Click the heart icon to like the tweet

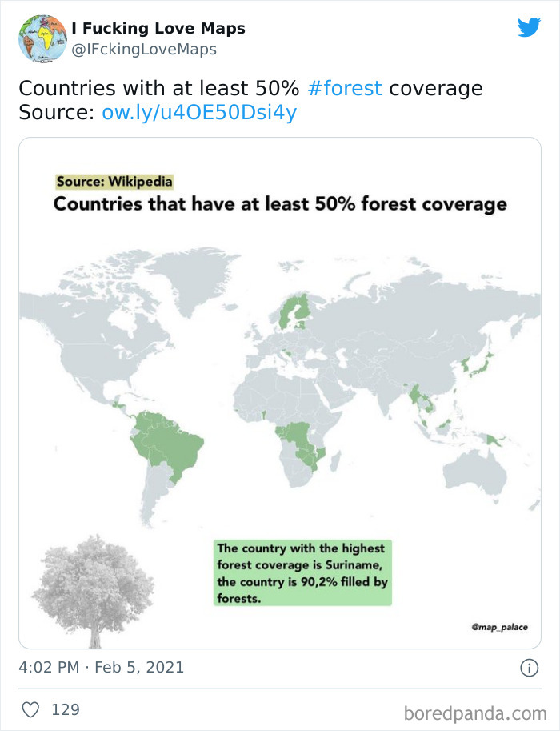pyautogui.click(x=33, y=709)
